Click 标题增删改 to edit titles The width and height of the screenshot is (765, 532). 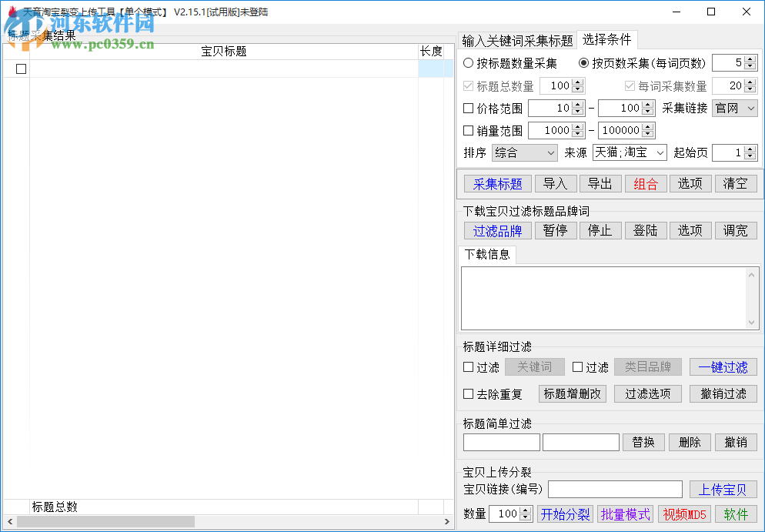click(x=572, y=393)
